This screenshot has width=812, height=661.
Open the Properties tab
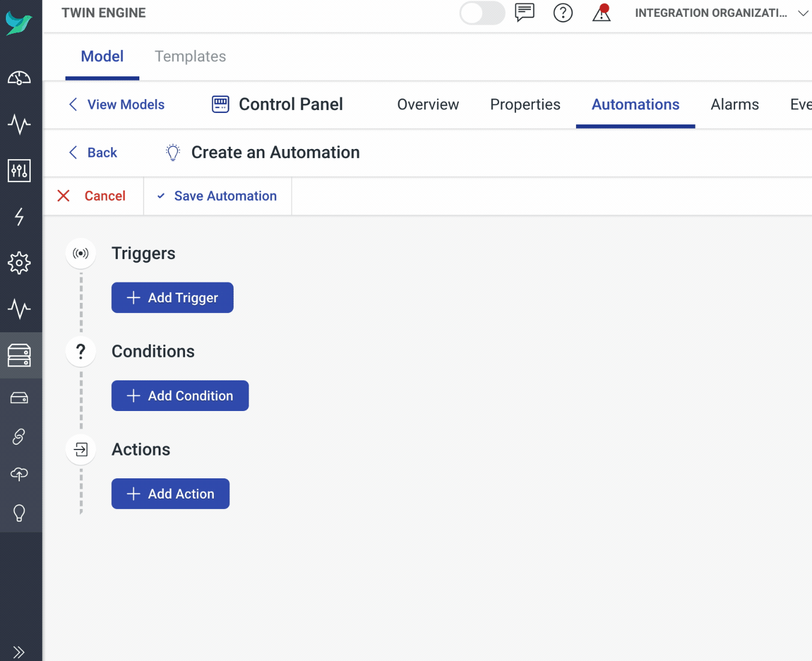525,105
